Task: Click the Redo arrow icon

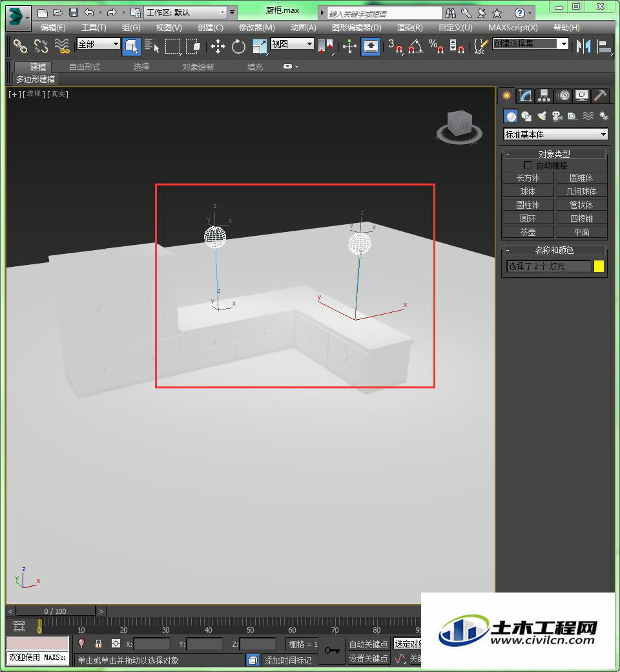Action: [112, 13]
